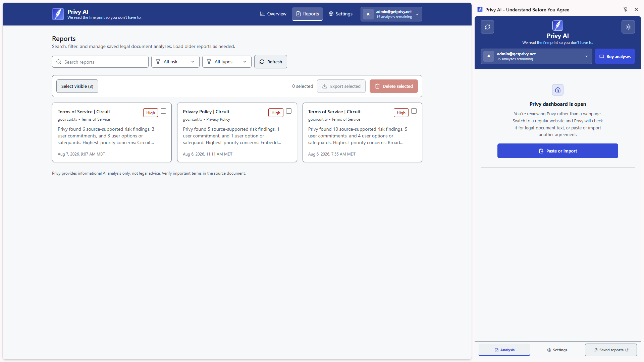Tick checkbox on Aug 7 Terms of Service report
The height and width of the screenshot is (362, 644).
coord(163,111)
